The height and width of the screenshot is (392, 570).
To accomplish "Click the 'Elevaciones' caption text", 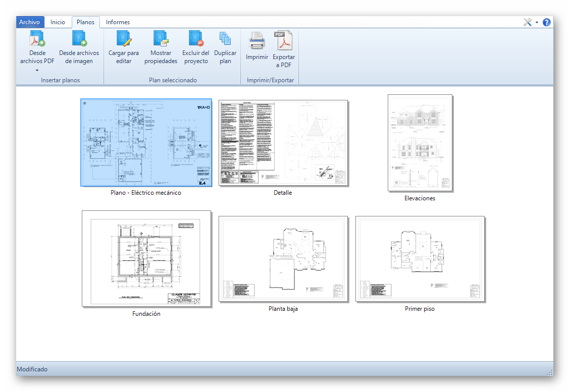I will [420, 198].
